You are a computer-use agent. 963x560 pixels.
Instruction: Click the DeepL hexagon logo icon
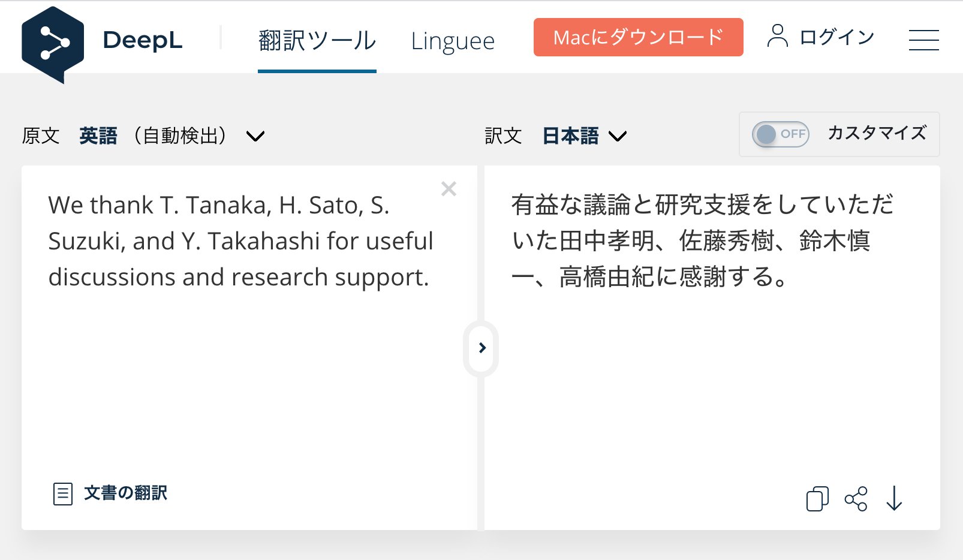(53, 45)
